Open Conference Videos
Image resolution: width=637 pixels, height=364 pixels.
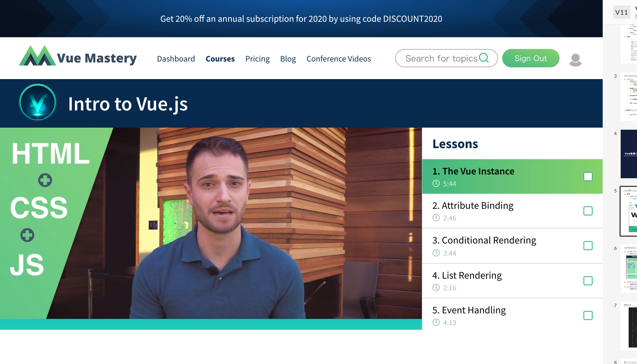pyautogui.click(x=339, y=59)
